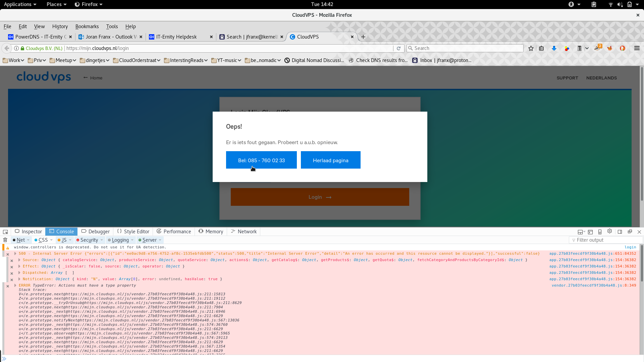Dock devtools to side of window
Image resolution: width=644 pixels, height=362 pixels.
620,232
